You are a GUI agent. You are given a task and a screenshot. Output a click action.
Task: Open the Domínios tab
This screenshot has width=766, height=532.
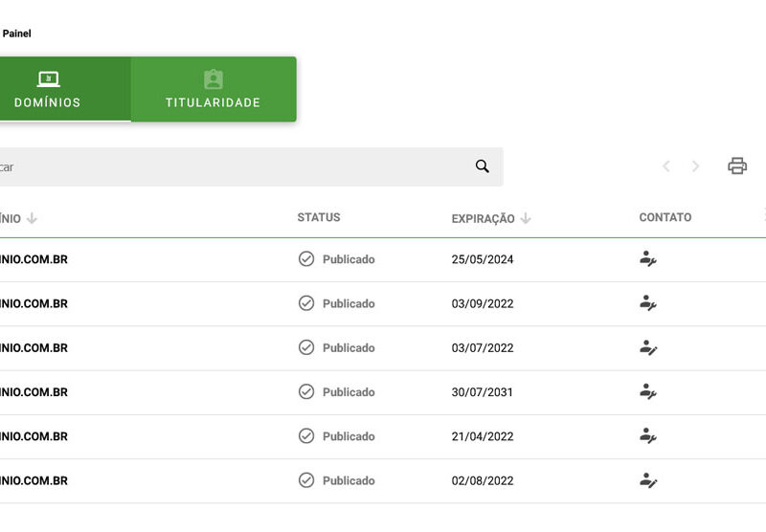[65, 89]
